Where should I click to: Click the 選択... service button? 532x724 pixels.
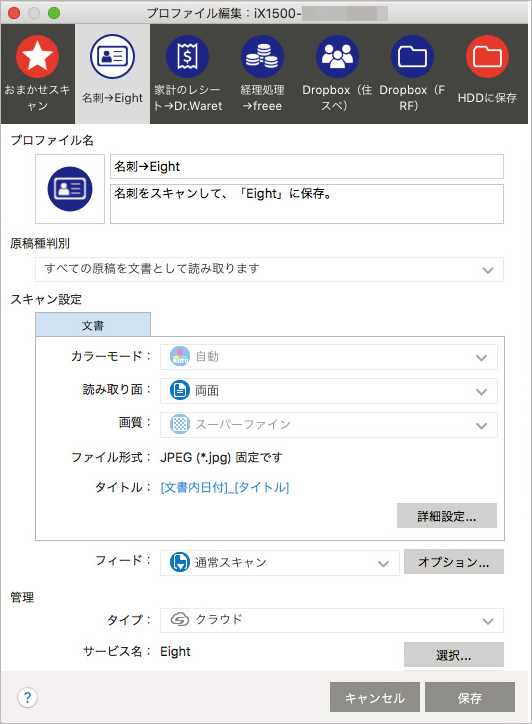[x=453, y=655]
